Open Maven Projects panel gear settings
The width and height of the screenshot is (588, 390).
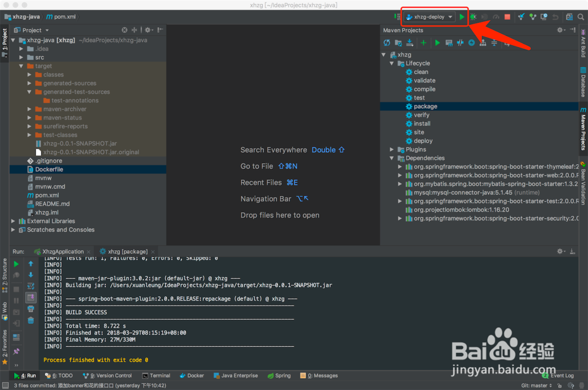[x=560, y=30]
